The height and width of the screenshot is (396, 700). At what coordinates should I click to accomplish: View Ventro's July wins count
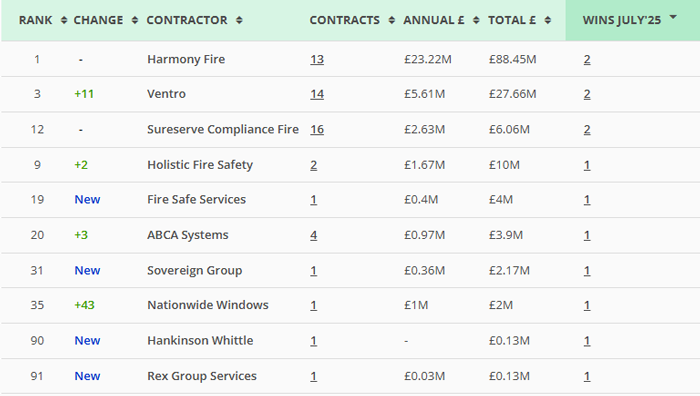587,94
